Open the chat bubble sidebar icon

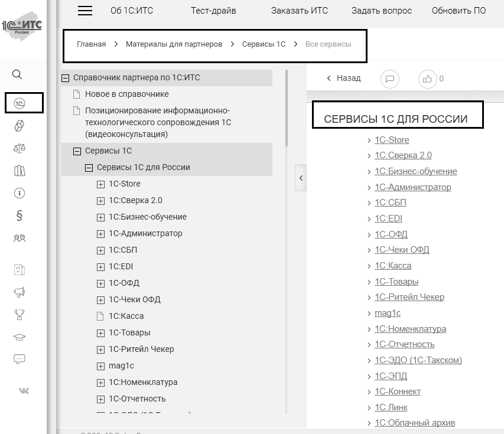click(19, 359)
